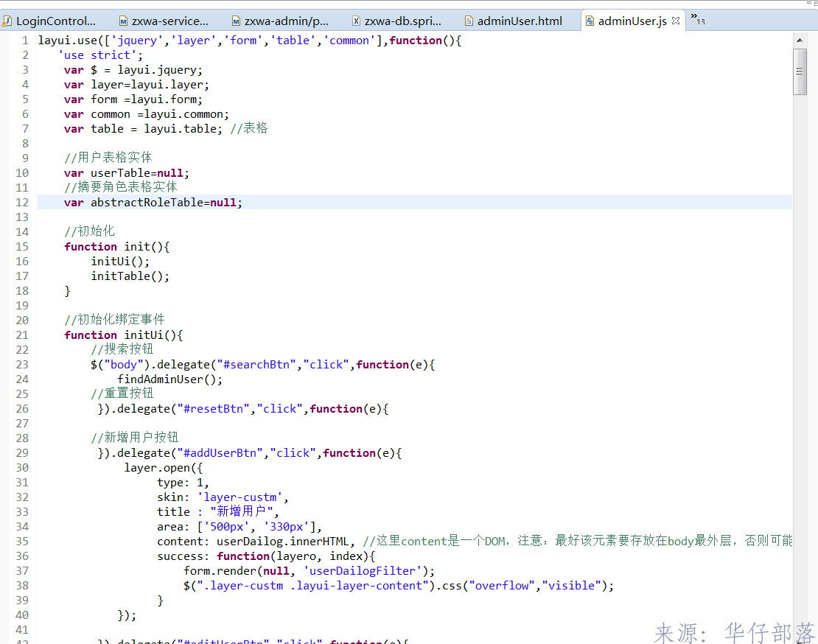Click the Maven icon on zxwa-admin/p tab
Viewport: 818px width, 644px height.
pos(237,21)
